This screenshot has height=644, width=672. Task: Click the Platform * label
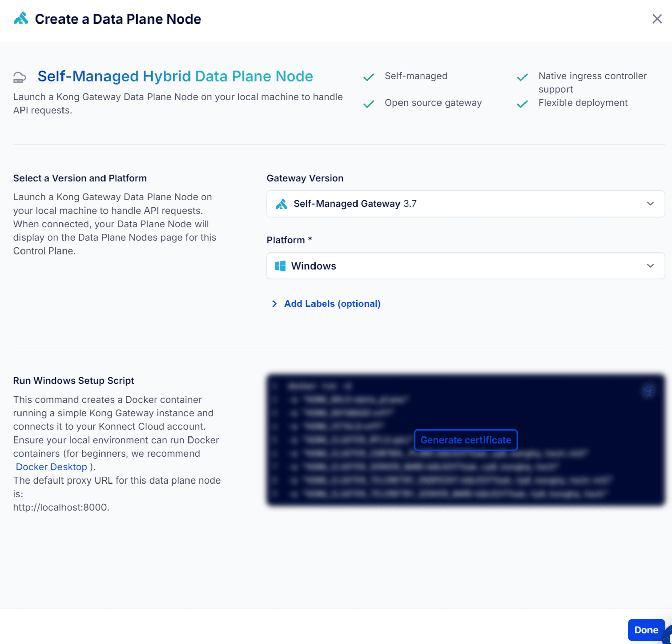[289, 240]
